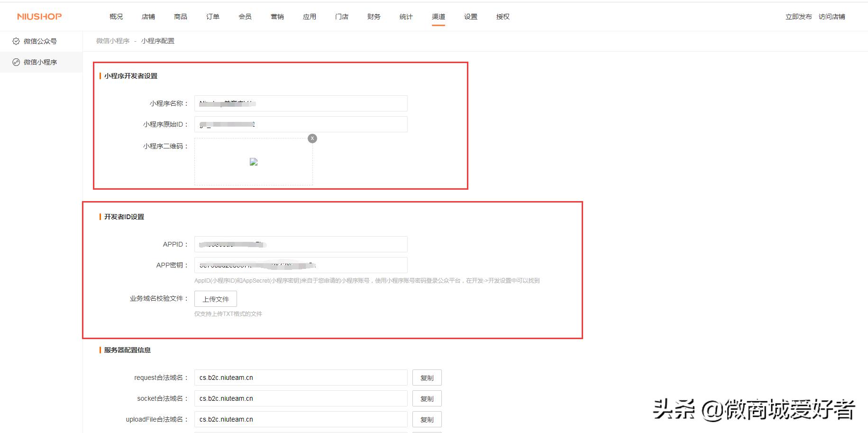Select the 微信小程序 sidebar icon
868x433 pixels.
[x=16, y=62]
